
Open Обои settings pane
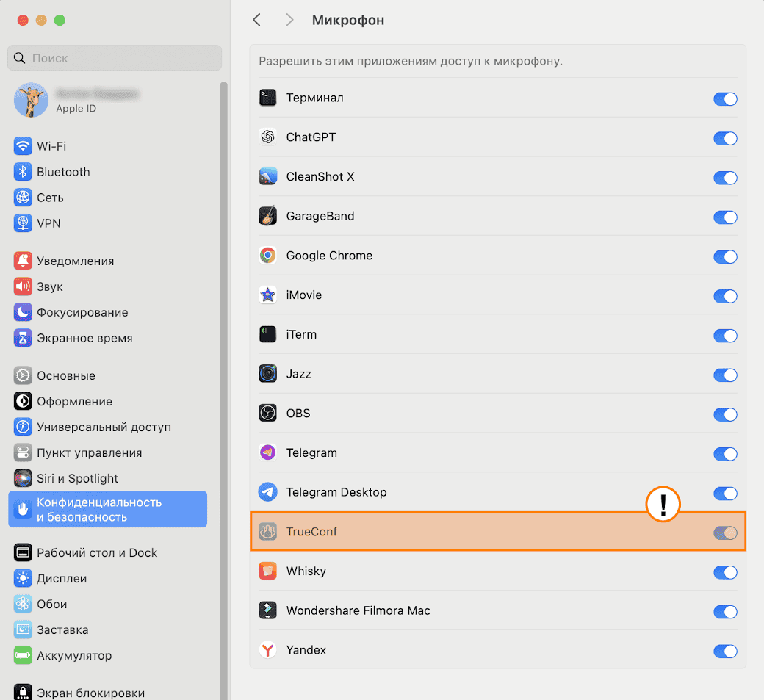point(108,604)
